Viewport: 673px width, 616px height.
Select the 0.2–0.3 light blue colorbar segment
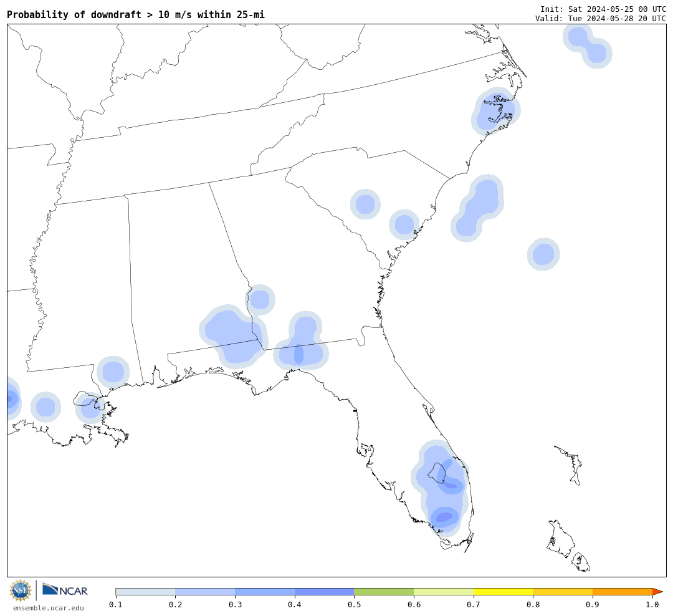205,592
